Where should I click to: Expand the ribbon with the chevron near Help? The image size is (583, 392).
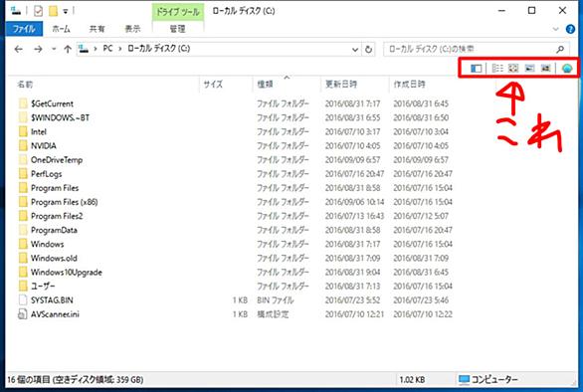tap(556, 29)
